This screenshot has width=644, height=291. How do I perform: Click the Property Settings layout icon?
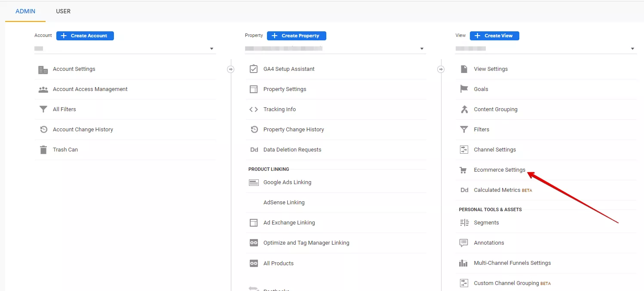[x=254, y=89]
